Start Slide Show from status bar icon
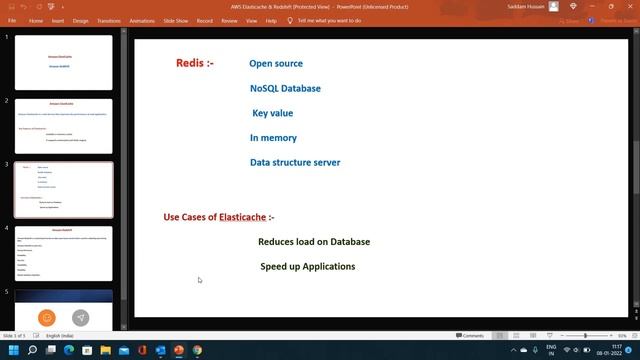Viewport: 640px width, 360px height. coord(550,336)
